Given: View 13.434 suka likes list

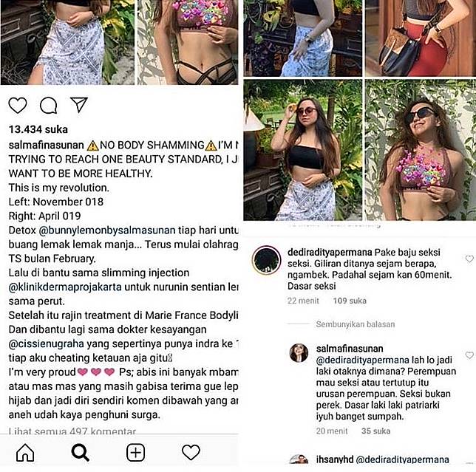Looking at the screenshot, I should 38,129.
